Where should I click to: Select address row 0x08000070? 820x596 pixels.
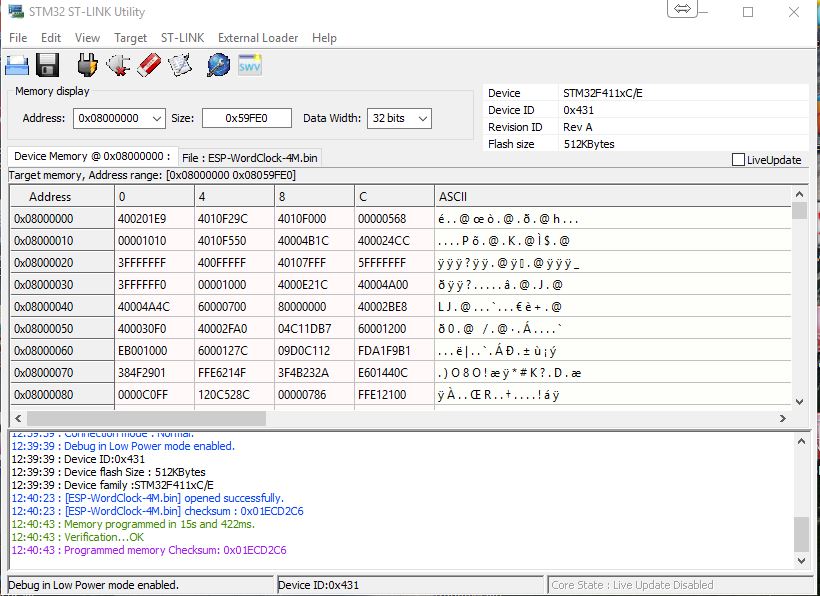pos(62,372)
